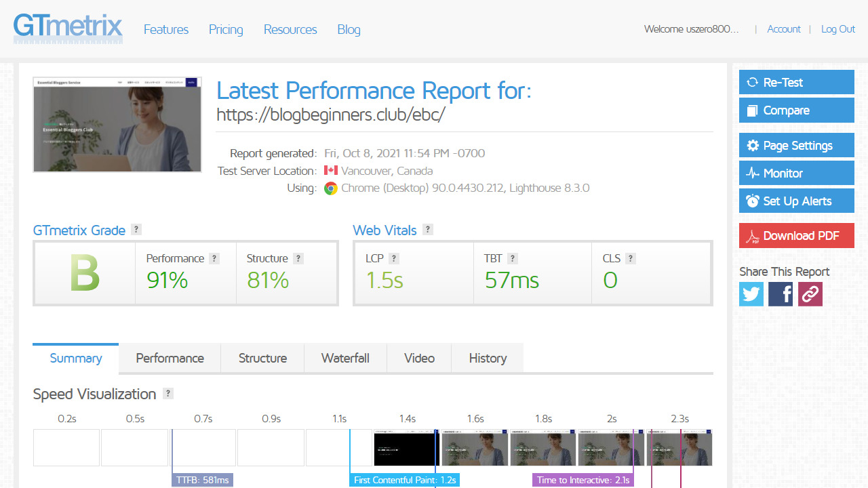Click the 1.6s filmstrip frame
Viewport: 868px width, 488px height.
[475, 447]
